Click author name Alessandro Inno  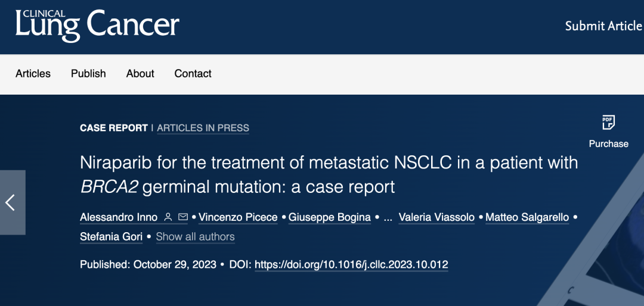[119, 217]
